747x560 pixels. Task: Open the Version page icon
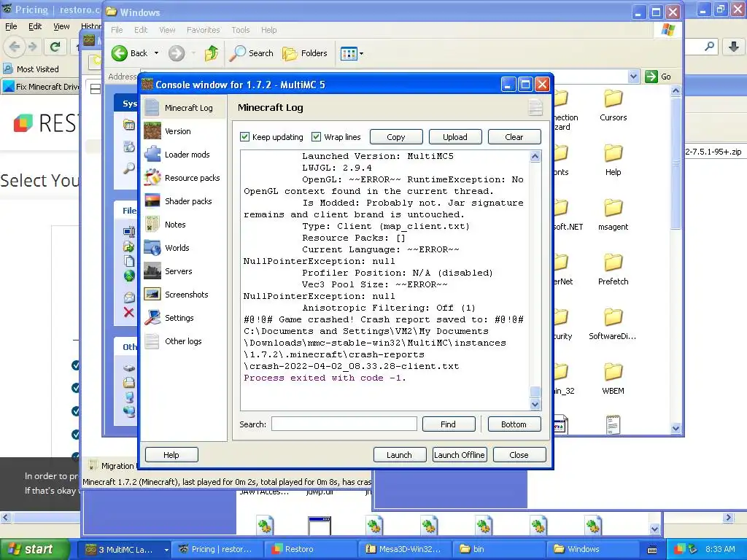(152, 131)
